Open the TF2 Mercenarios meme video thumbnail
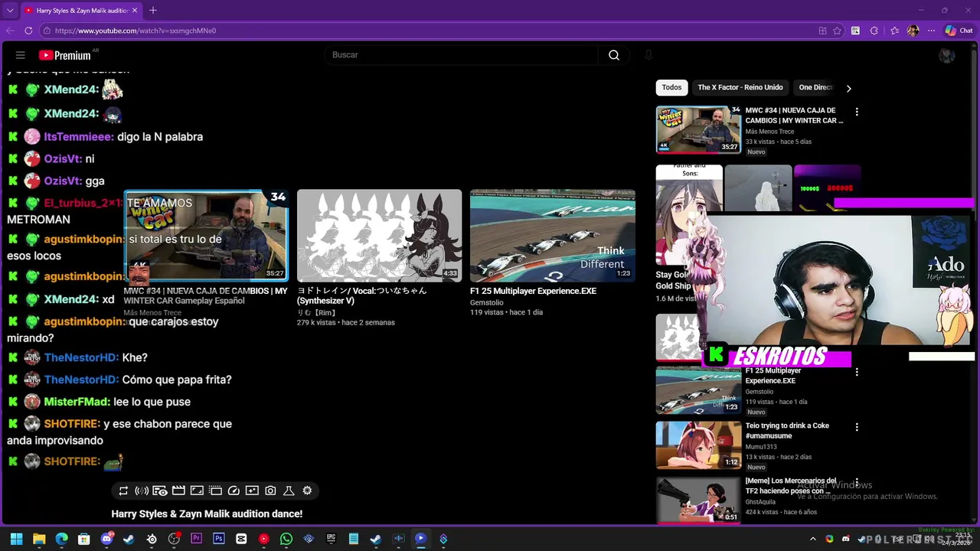The width and height of the screenshot is (980, 551). [x=698, y=500]
